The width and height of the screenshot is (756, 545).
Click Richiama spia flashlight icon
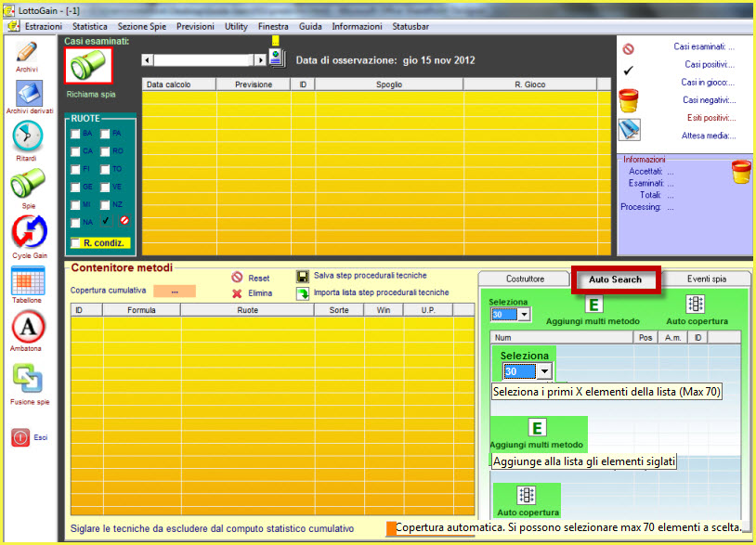pyautogui.click(x=89, y=66)
